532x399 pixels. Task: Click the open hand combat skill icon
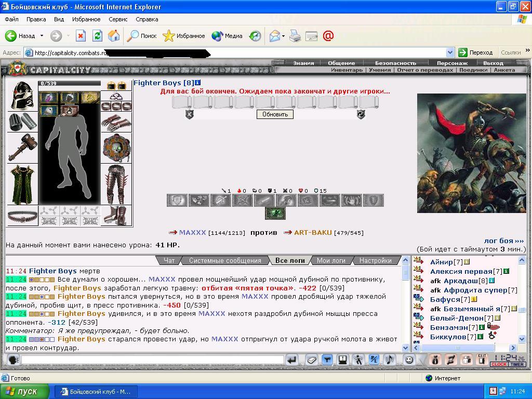pos(352,200)
